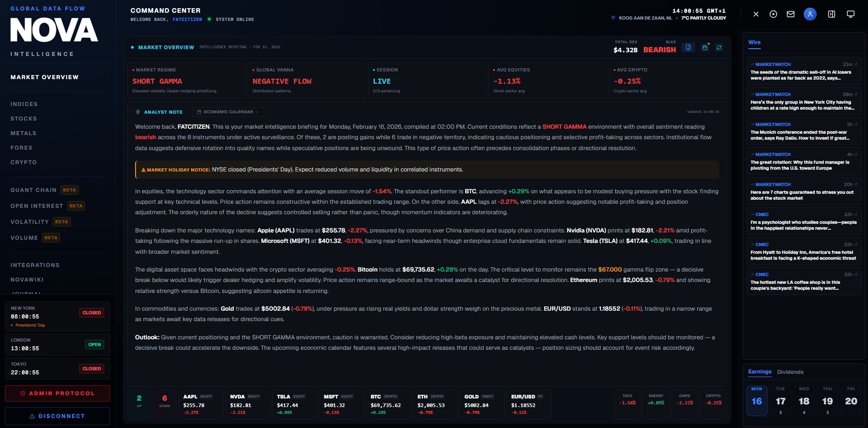
Task: Click the DISCONNECT button
Action: coord(57,416)
